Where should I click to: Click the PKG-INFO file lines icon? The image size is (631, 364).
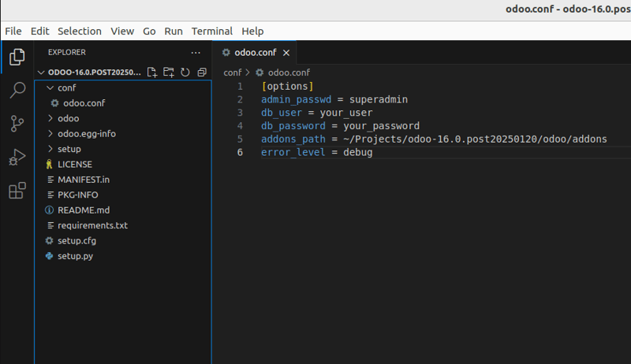[50, 195]
